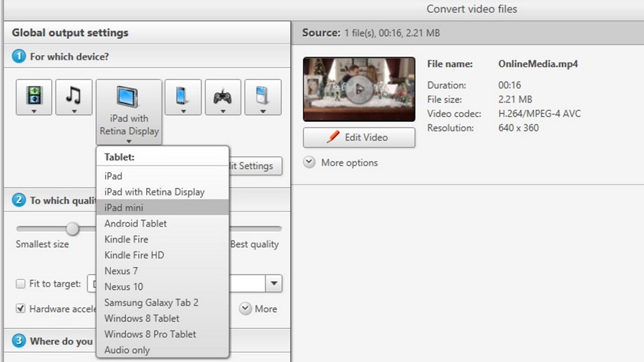
Task: Select the video file device category icon
Action: 34,97
